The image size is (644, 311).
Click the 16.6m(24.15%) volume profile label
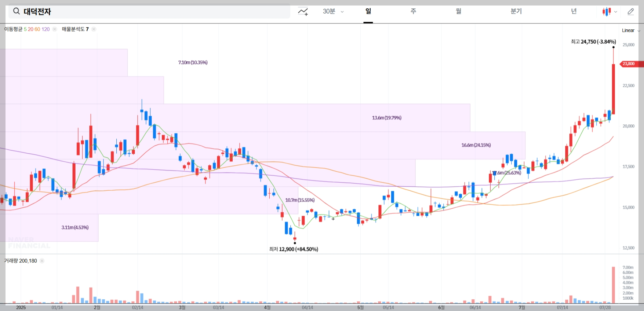click(x=476, y=145)
